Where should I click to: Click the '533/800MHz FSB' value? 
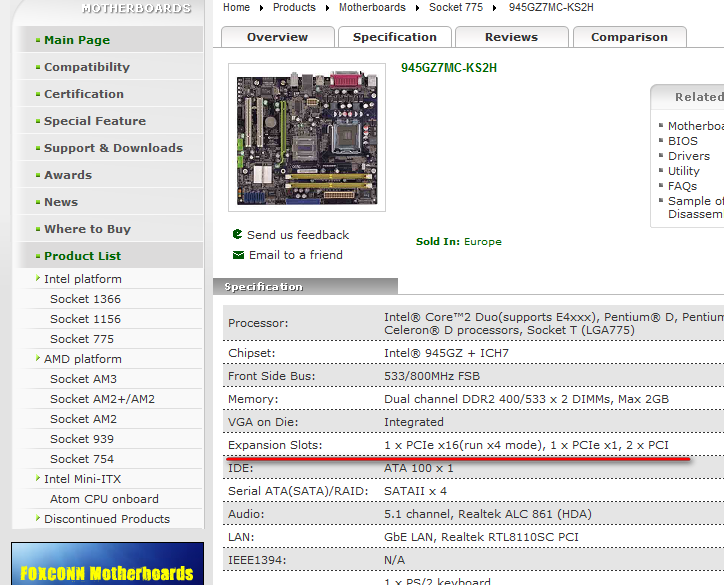point(432,376)
